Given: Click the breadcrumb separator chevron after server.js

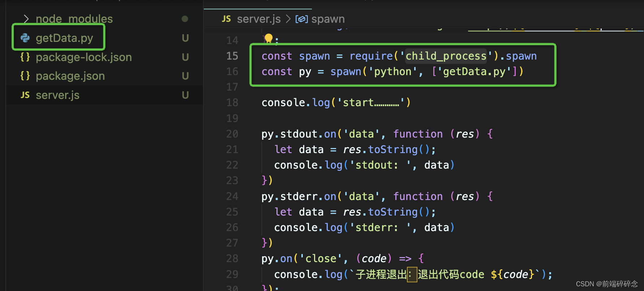Looking at the screenshot, I should pyautogui.click(x=288, y=19).
